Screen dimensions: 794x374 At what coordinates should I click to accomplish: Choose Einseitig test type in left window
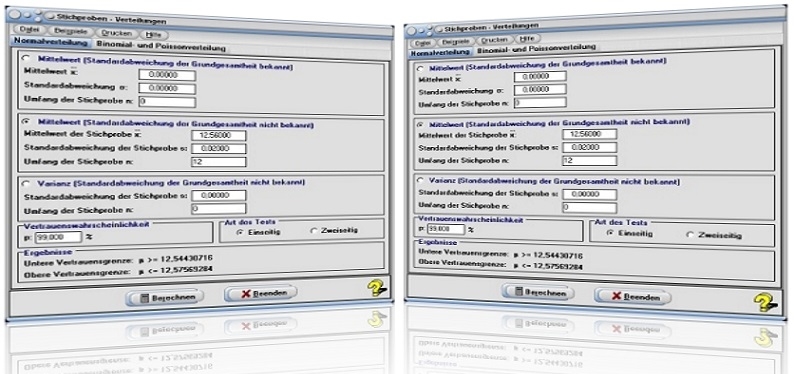coord(240,232)
